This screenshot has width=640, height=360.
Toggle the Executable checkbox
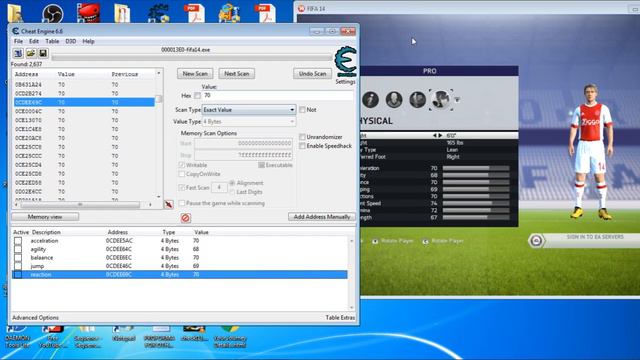click(261, 165)
